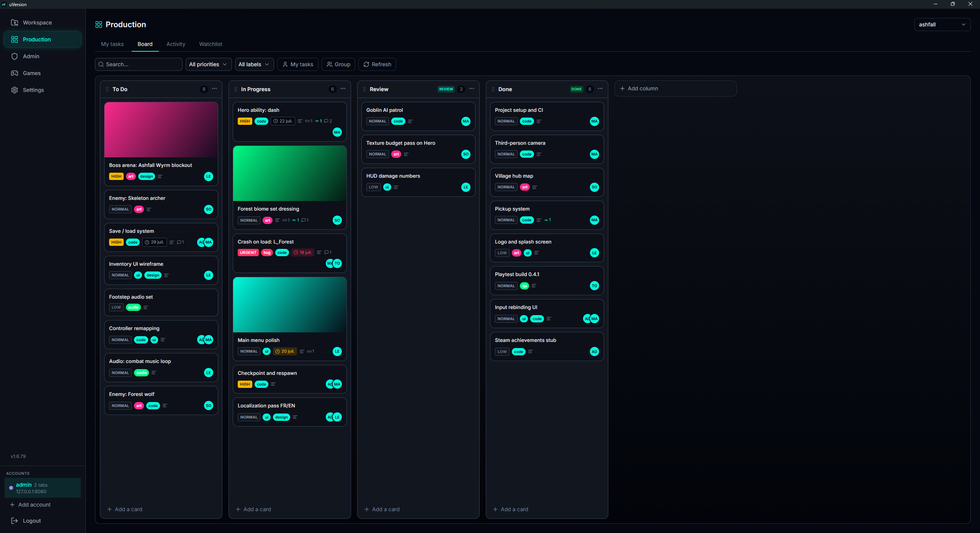This screenshot has width=980, height=533.
Task: Open the Enemy: Skeleton archer card
Action: pyautogui.click(x=161, y=204)
